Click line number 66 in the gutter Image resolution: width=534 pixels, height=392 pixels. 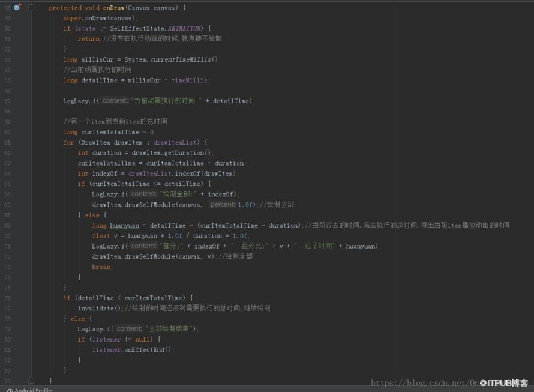[x=7, y=194]
